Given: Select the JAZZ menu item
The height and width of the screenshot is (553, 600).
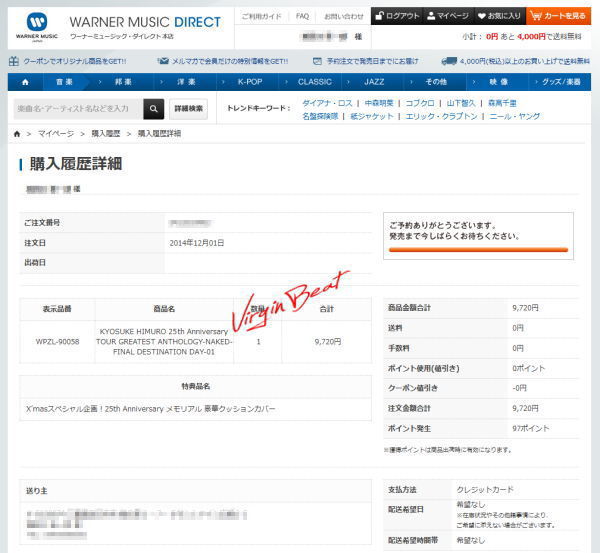Looking at the screenshot, I should 374,82.
